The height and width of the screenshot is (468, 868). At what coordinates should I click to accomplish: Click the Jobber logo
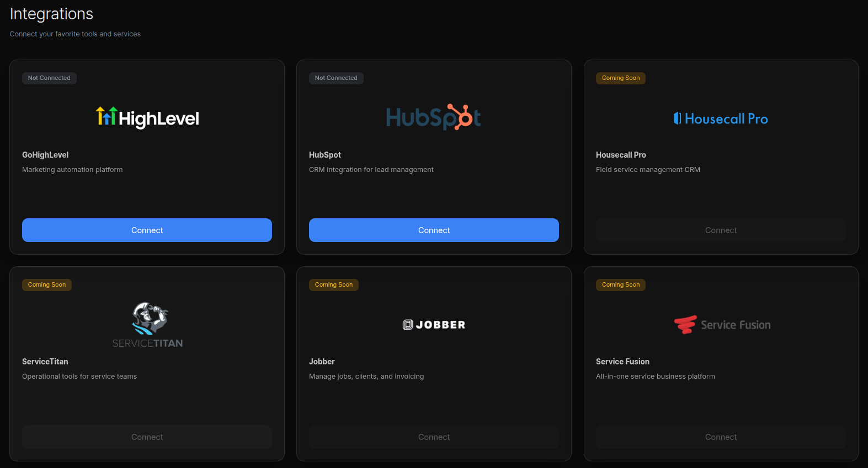[x=434, y=325]
